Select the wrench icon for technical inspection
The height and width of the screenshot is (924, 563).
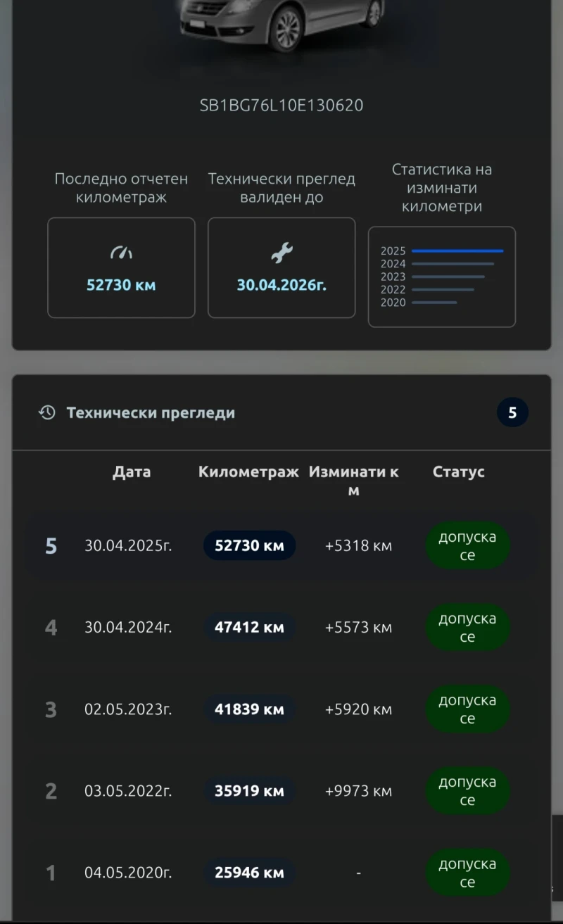[281, 252]
